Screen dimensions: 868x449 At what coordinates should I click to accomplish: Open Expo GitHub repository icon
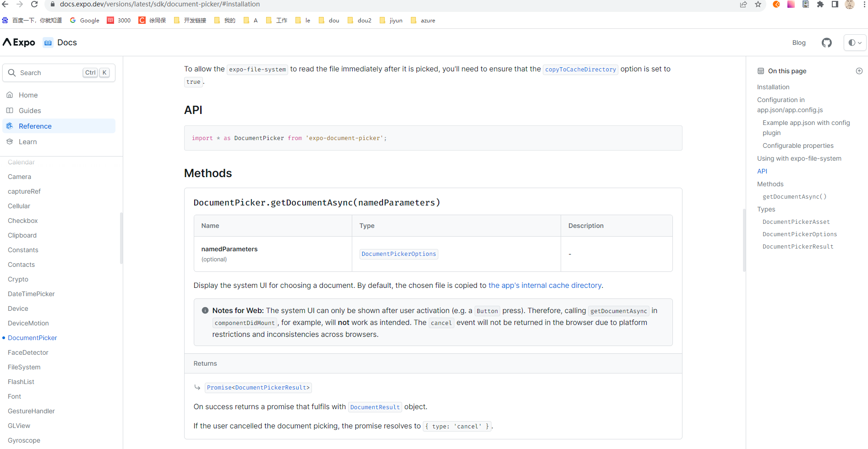pos(827,43)
